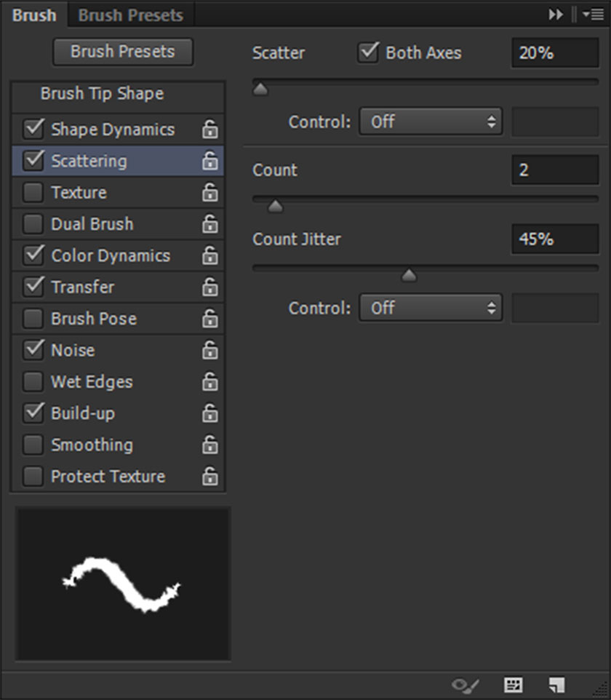611x700 pixels.
Task: Open Preset Manager icon at panel bottom
Action: (513, 685)
